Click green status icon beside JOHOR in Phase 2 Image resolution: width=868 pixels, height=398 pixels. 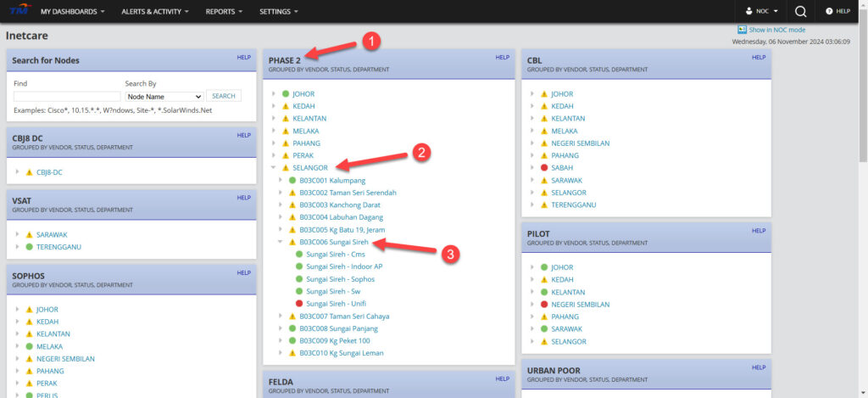[286, 94]
